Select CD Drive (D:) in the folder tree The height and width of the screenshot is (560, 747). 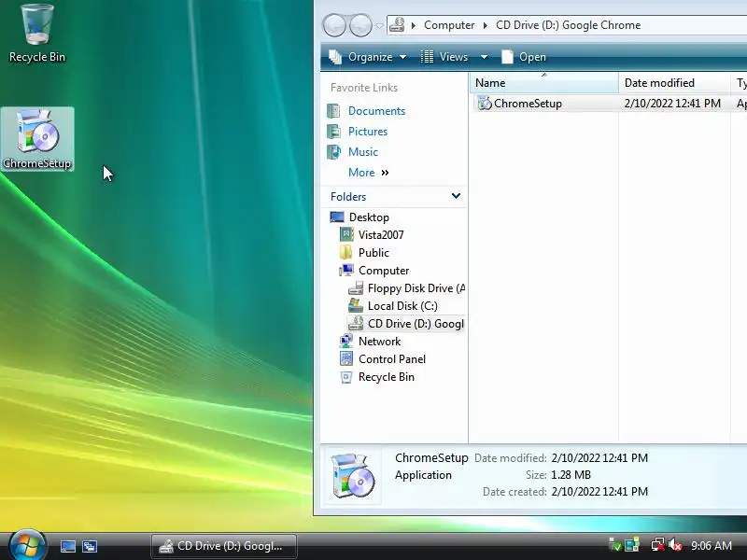pos(416,323)
